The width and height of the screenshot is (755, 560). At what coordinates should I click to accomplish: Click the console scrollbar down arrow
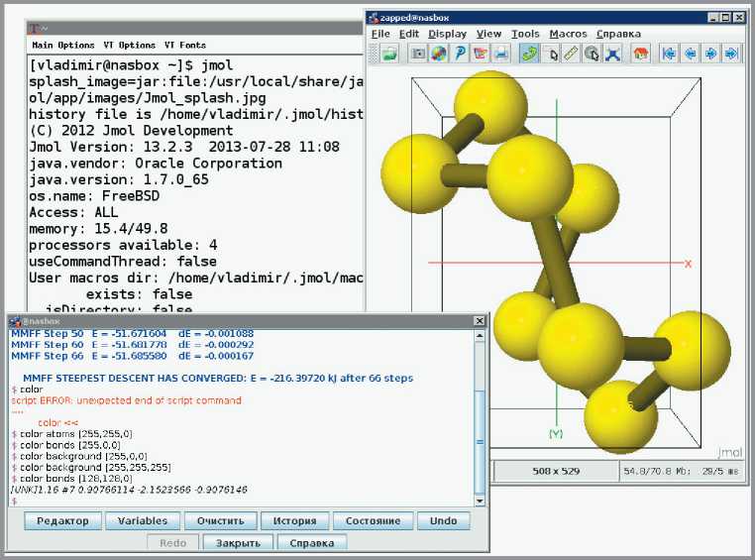coord(481,501)
